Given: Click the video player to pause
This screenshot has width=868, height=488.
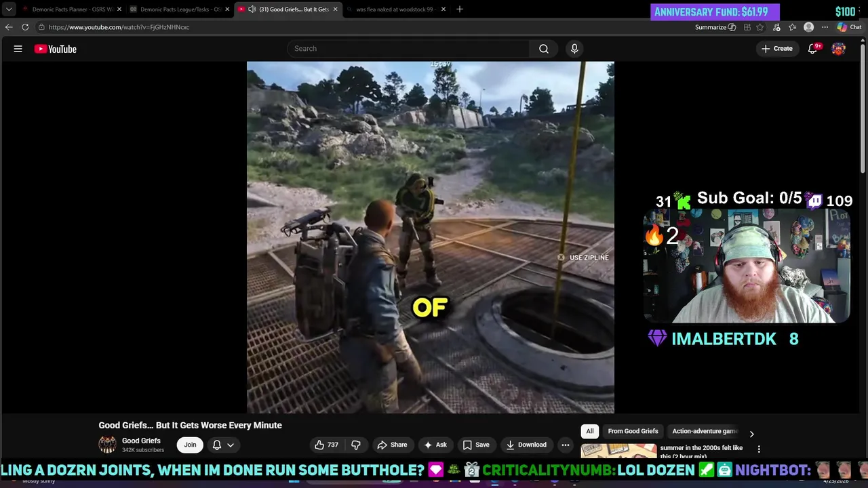Looking at the screenshot, I should [x=431, y=237].
